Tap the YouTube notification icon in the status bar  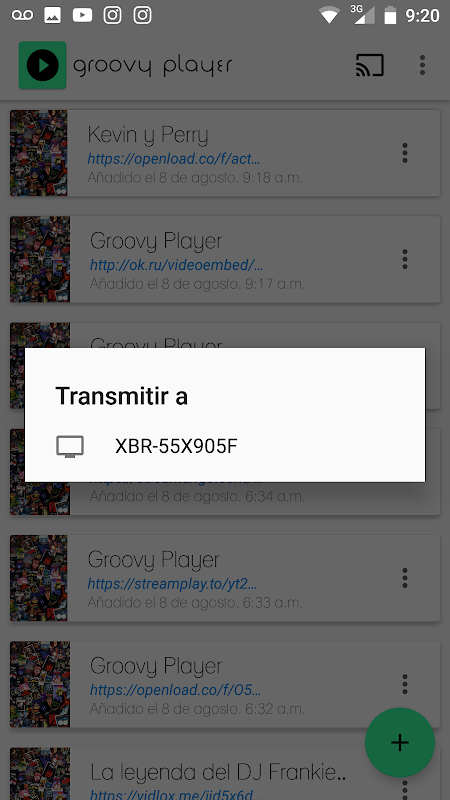pos(82,15)
